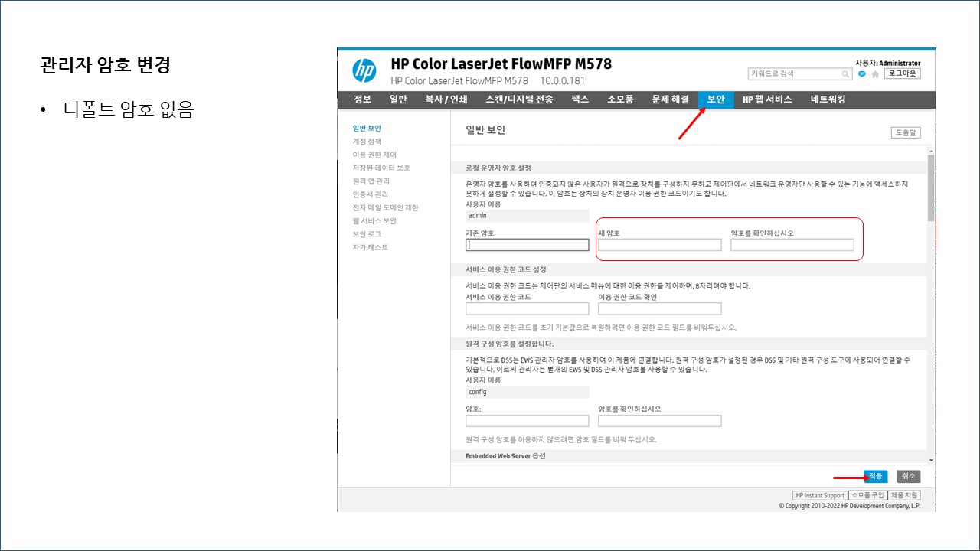
Task: Select the 문제 해결 tab
Action: tap(670, 99)
